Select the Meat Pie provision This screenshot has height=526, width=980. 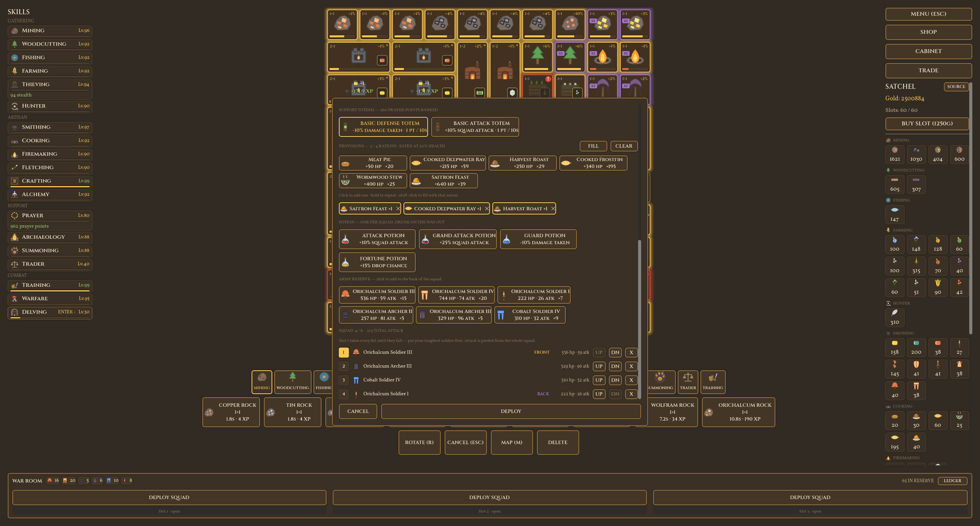coord(373,163)
